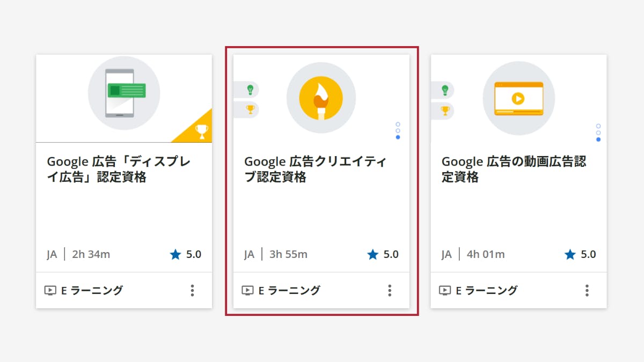This screenshot has width=644, height=362.
Task: Open the three-dot menu on the video ads card
Action: [587, 291]
